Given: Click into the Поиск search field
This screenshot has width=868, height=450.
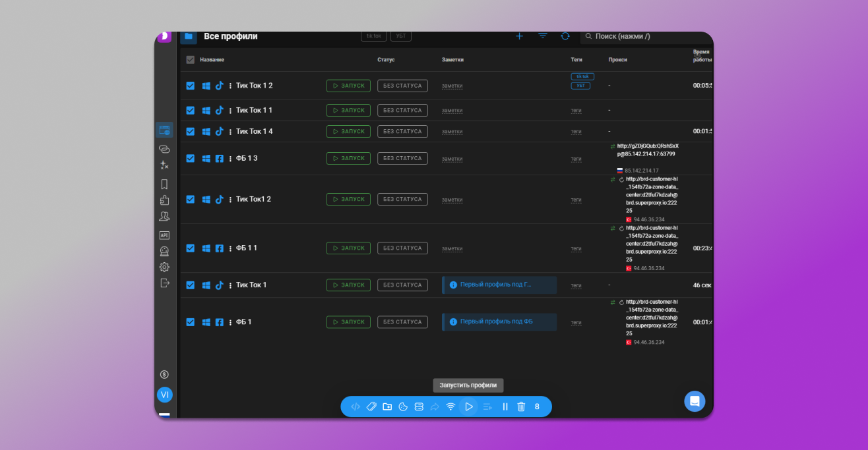Looking at the screenshot, I should tap(643, 36).
